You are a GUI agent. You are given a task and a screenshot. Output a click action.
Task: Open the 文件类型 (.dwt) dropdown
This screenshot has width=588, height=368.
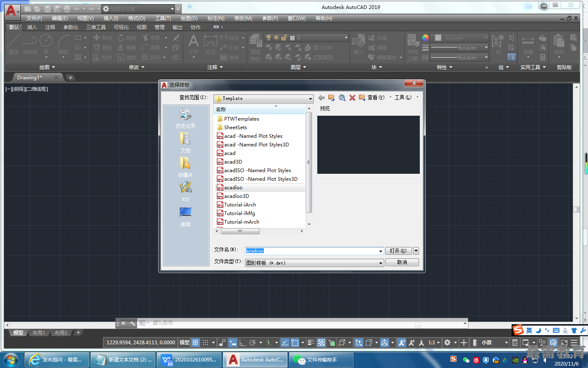[381, 263]
